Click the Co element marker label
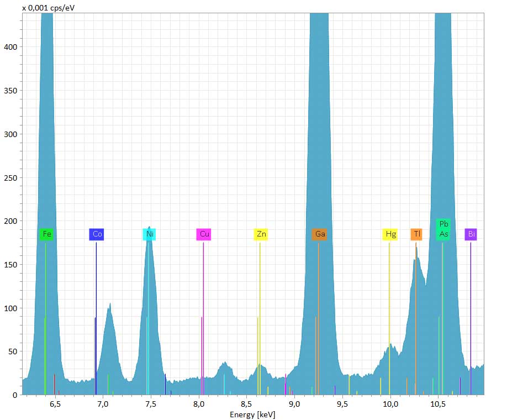Image resolution: width=507 pixels, height=420 pixels. click(x=97, y=234)
